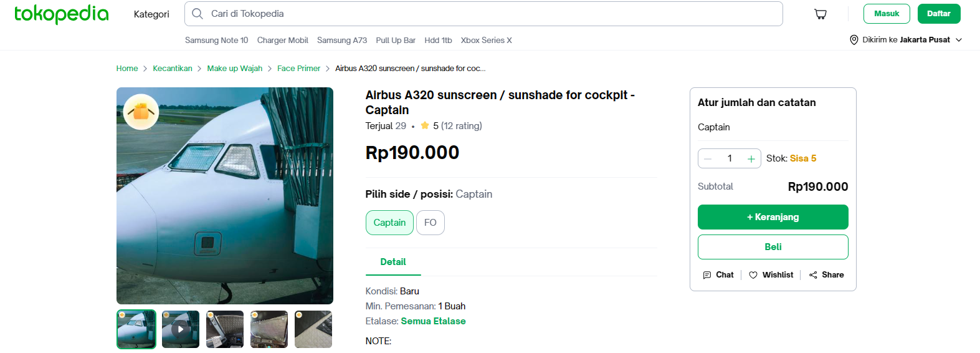Expand the Jakarta Pusat delivery dropdown

[959, 40]
